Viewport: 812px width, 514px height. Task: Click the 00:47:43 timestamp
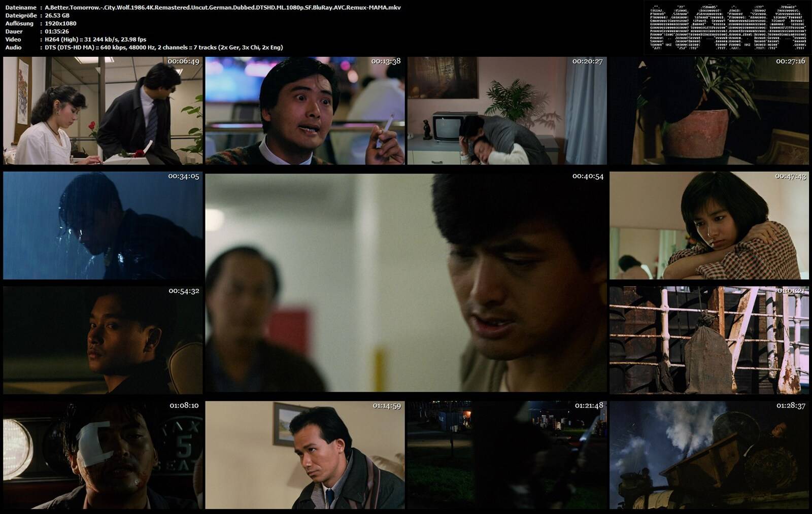pos(790,177)
